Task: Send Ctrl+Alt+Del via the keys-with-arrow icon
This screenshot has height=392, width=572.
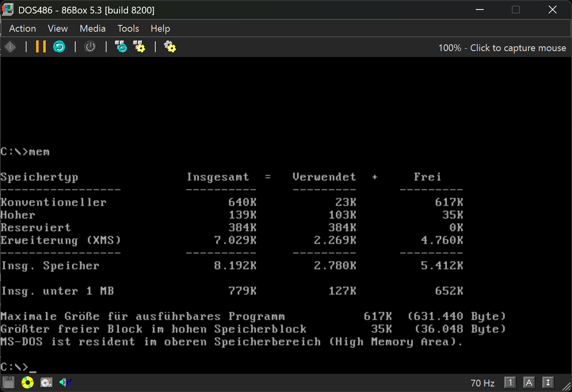Action: pyautogui.click(x=121, y=47)
